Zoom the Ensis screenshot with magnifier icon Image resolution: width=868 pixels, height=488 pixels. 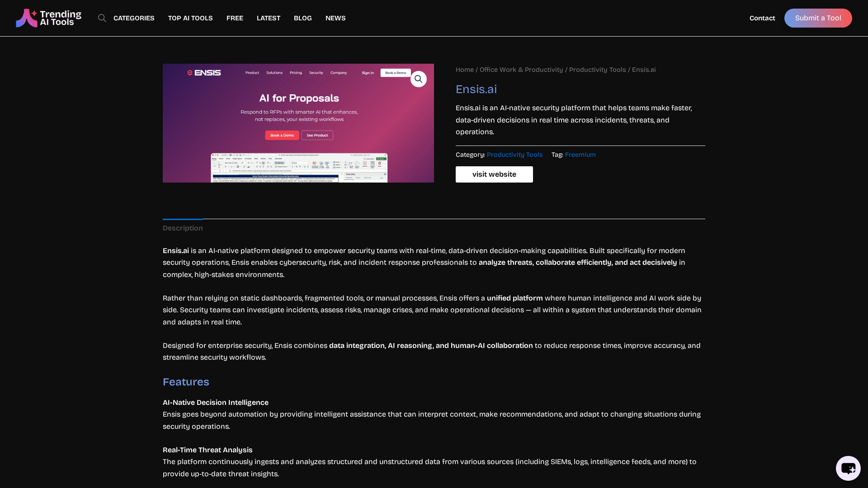[418, 79]
